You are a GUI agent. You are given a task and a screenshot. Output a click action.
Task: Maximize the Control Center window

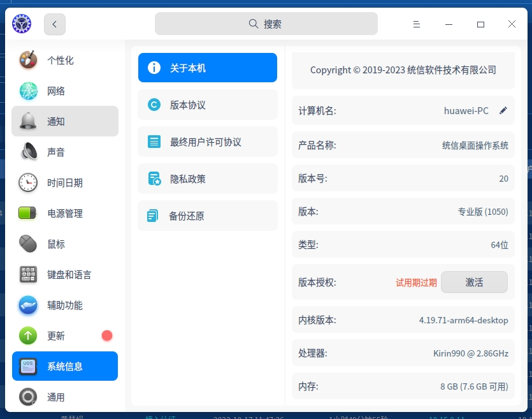click(x=480, y=24)
